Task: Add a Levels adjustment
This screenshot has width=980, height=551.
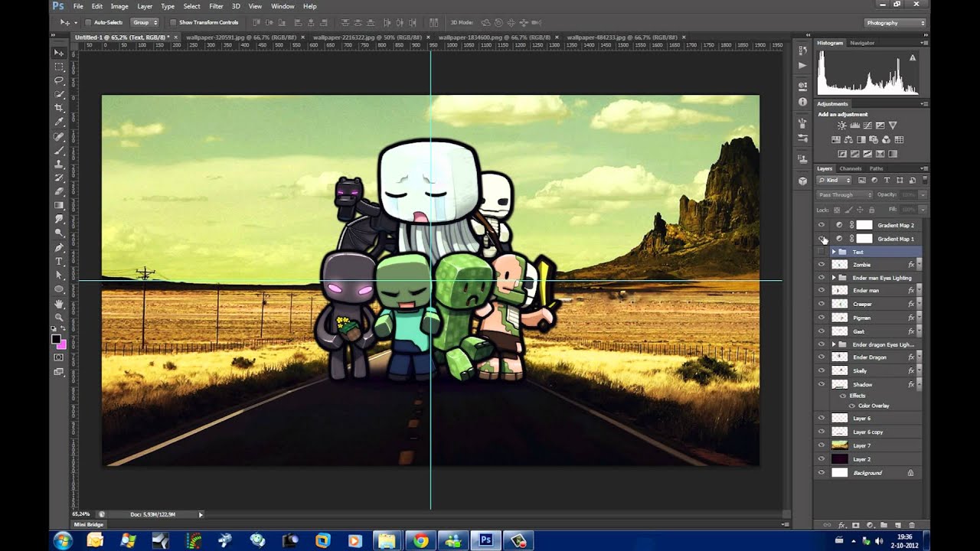Action: coord(854,126)
